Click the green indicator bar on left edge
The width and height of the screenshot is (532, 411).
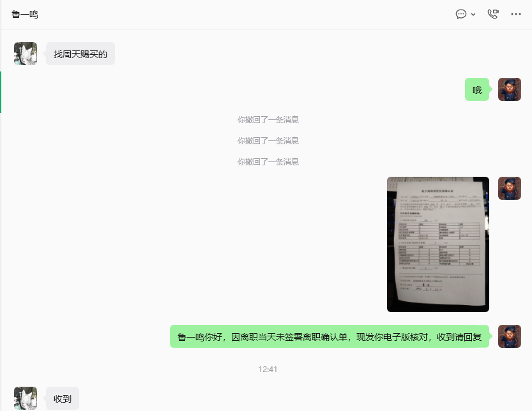pyautogui.click(x=1, y=93)
